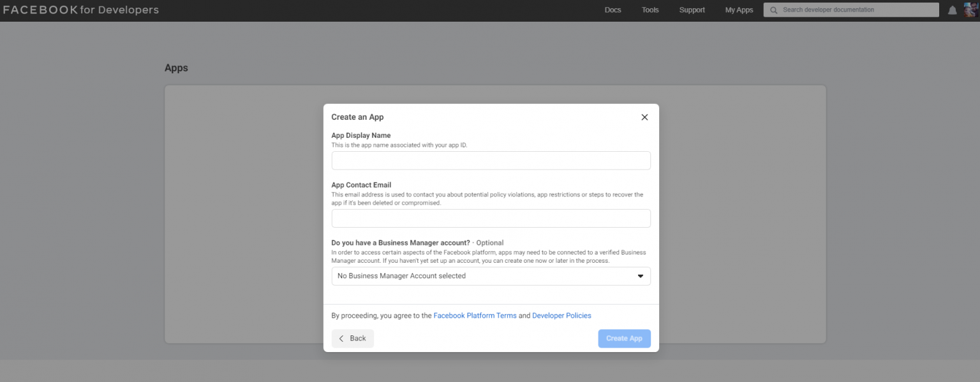Click the App Contact Email input field

491,218
